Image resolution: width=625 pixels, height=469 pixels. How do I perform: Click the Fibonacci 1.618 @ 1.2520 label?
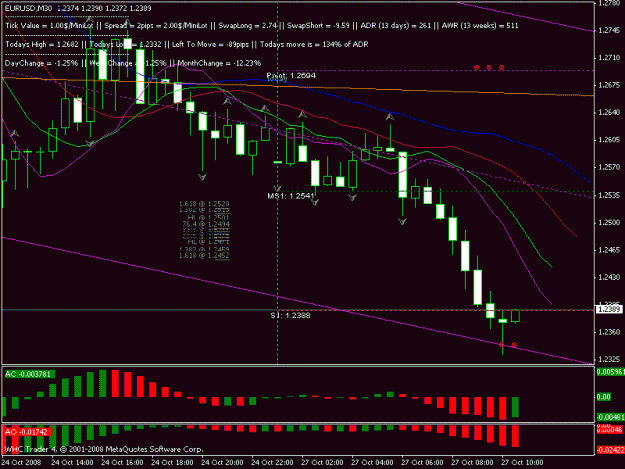tap(204, 204)
